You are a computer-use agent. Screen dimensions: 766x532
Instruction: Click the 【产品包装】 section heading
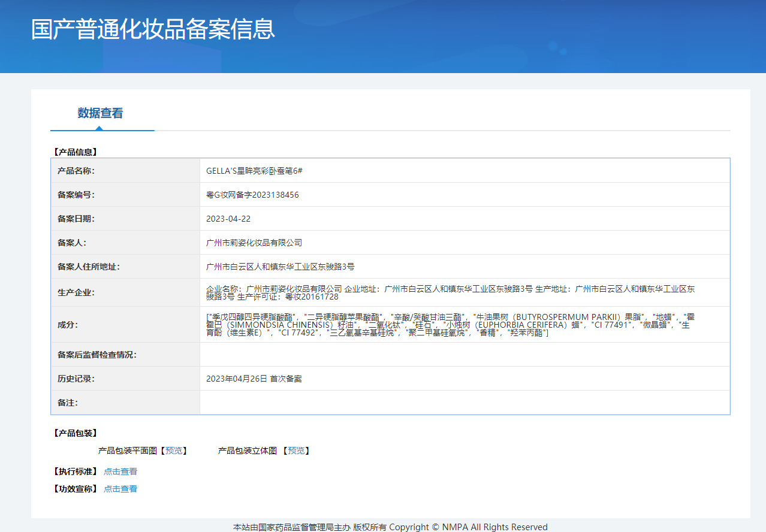coord(75,433)
